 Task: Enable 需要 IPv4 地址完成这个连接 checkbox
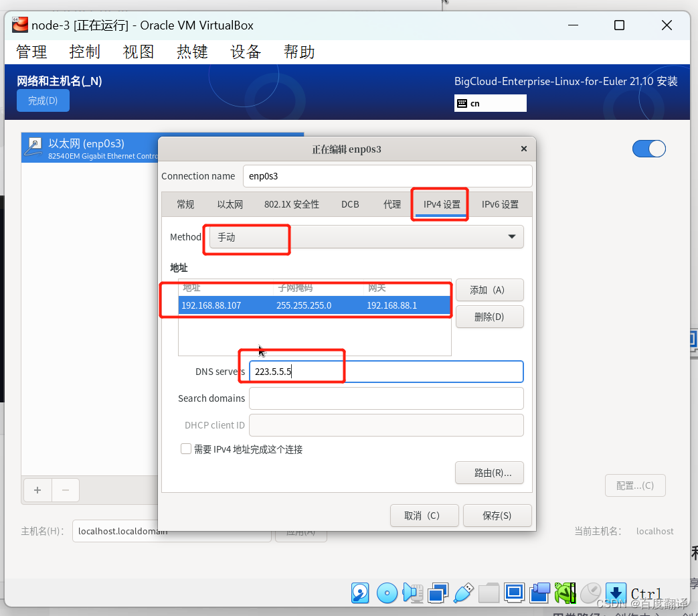click(x=186, y=449)
